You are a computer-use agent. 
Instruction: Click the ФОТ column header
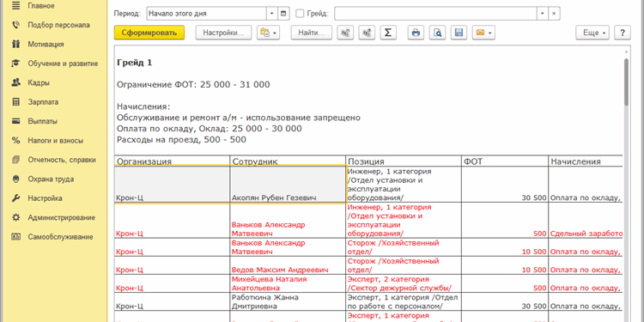(505, 161)
